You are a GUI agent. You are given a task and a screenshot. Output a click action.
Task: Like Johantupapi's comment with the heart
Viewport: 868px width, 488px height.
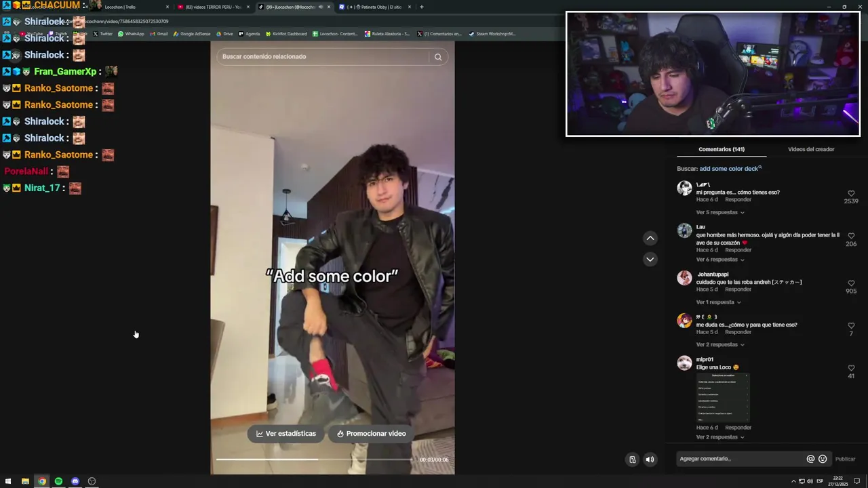(851, 283)
